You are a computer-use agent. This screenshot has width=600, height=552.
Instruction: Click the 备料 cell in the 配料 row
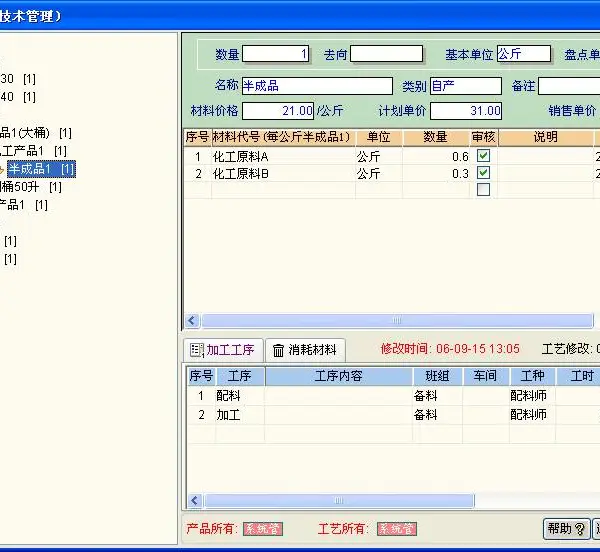437,396
